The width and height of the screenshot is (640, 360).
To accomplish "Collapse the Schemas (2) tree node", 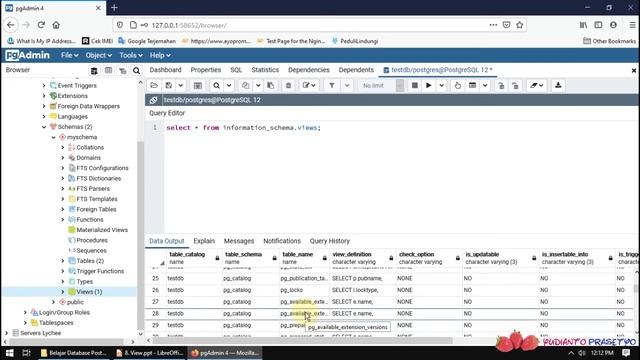I will tap(44, 127).
